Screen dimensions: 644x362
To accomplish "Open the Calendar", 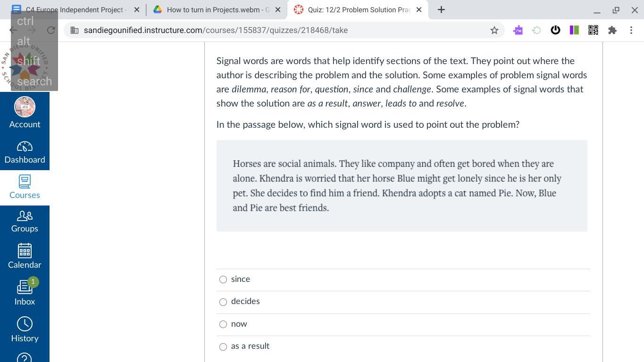I will (x=25, y=257).
